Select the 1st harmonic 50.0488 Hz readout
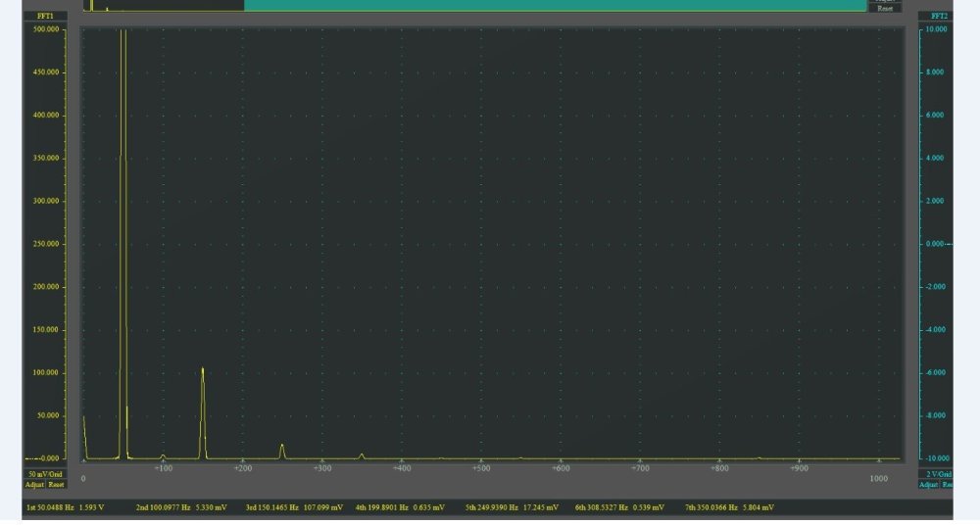The image size is (980, 525). [65, 507]
